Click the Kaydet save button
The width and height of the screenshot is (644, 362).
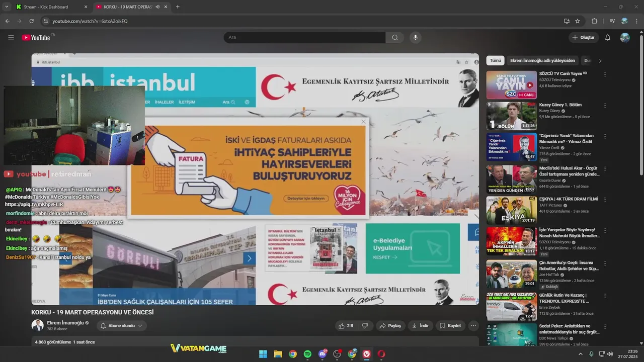450,326
